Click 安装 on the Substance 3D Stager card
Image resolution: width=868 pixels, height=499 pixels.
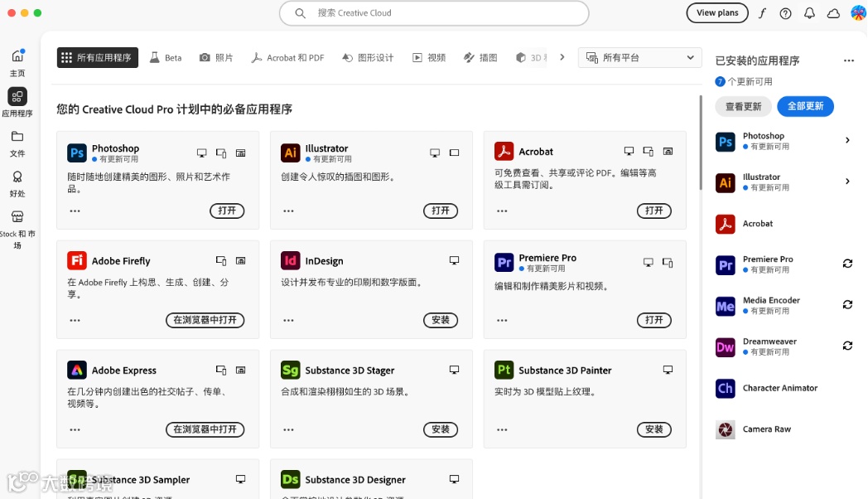[441, 429]
